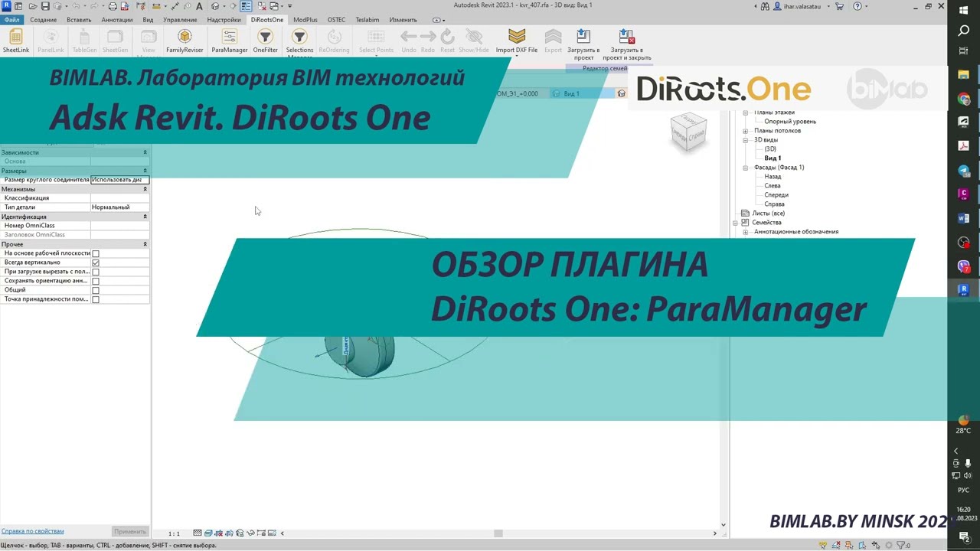Select {3D} view in project browser
The height and width of the screenshot is (551, 980).
click(770, 149)
